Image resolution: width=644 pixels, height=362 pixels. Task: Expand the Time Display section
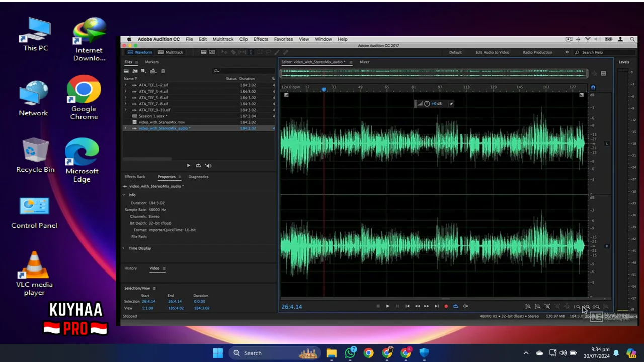pyautogui.click(x=124, y=248)
